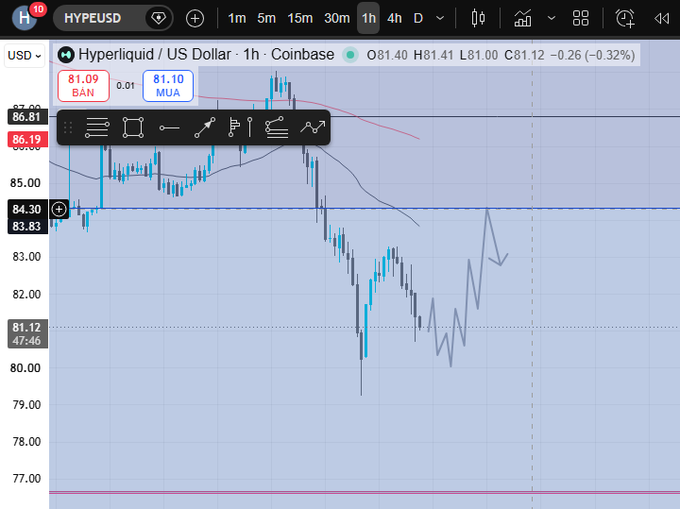Click the 83.83 price label

(x=27, y=226)
